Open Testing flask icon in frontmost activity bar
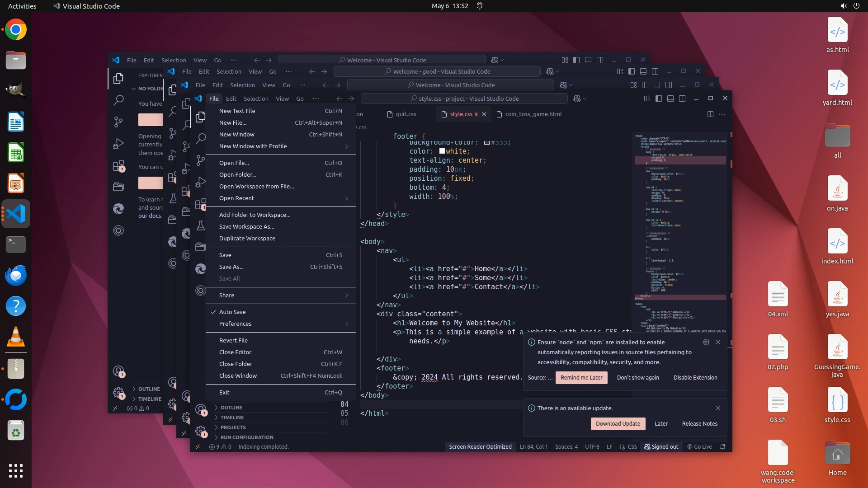 (x=201, y=225)
